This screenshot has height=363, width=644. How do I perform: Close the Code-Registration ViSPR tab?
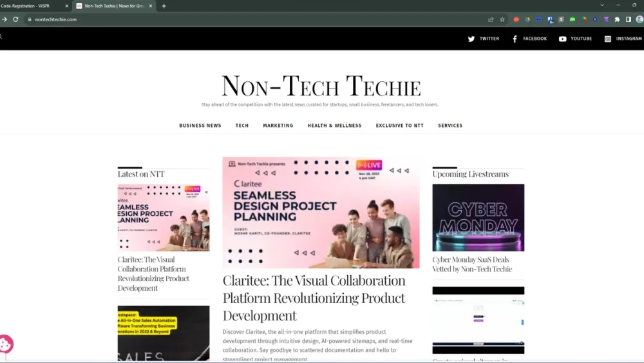[67, 6]
